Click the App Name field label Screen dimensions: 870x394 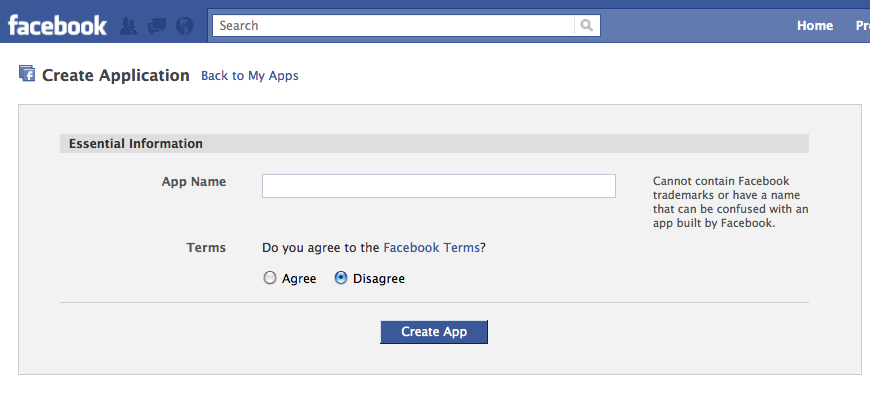(x=194, y=181)
